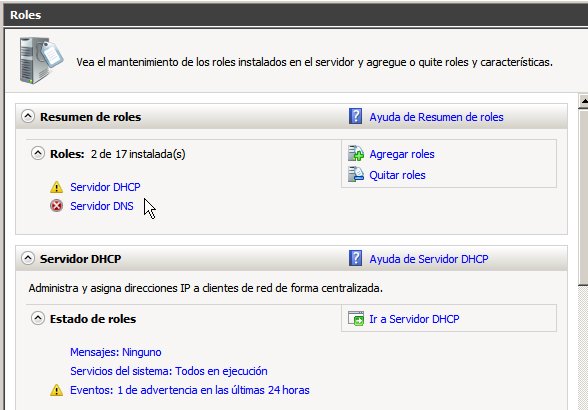This screenshot has height=410, width=588.
Task: Select the Agregar roles link
Action: click(402, 154)
